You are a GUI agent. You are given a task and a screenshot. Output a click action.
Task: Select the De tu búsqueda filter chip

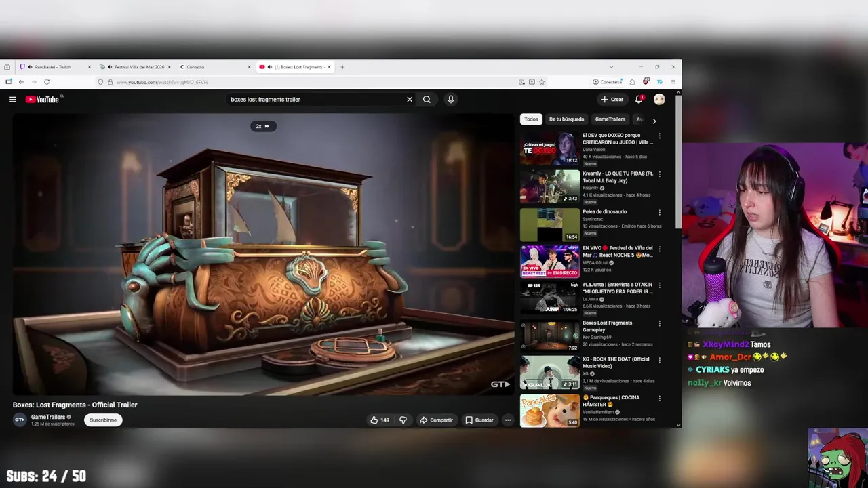pyautogui.click(x=566, y=119)
